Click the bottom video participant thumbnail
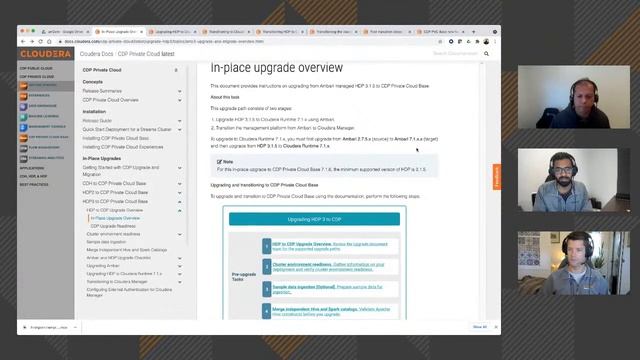Image resolution: width=640 pixels, height=360 pixels. [573, 263]
